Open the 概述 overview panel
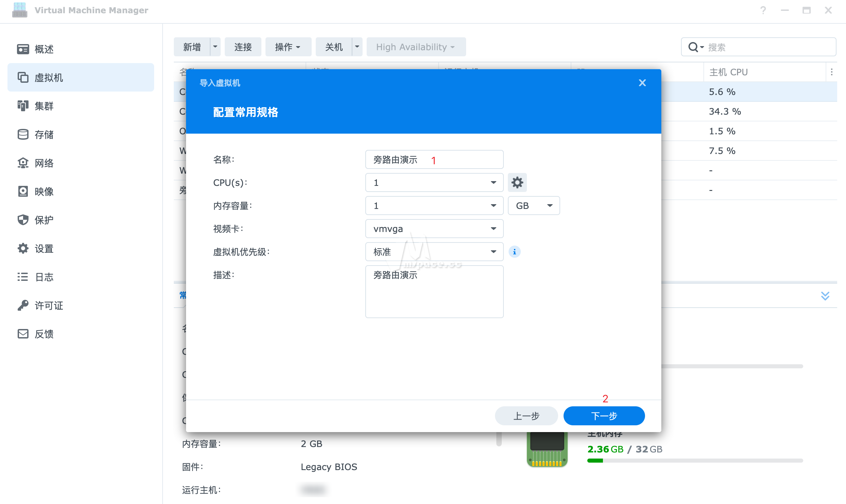The image size is (846, 504). coord(43,49)
